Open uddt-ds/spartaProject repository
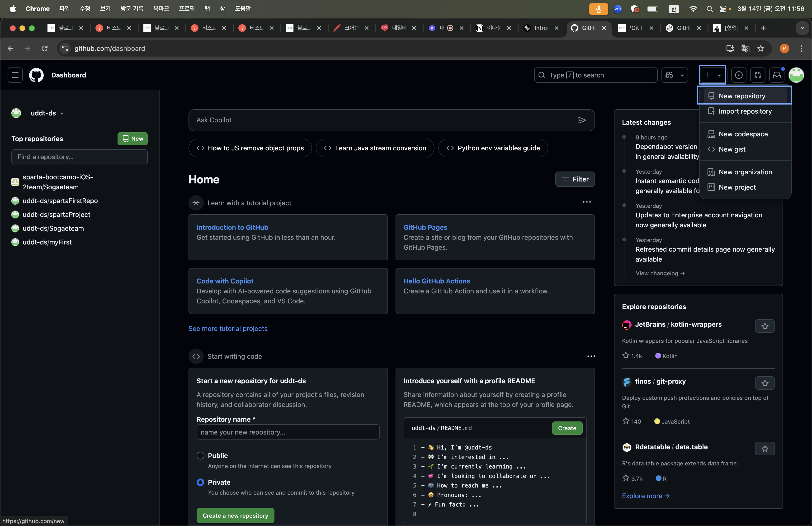The image size is (812, 526). (x=56, y=214)
